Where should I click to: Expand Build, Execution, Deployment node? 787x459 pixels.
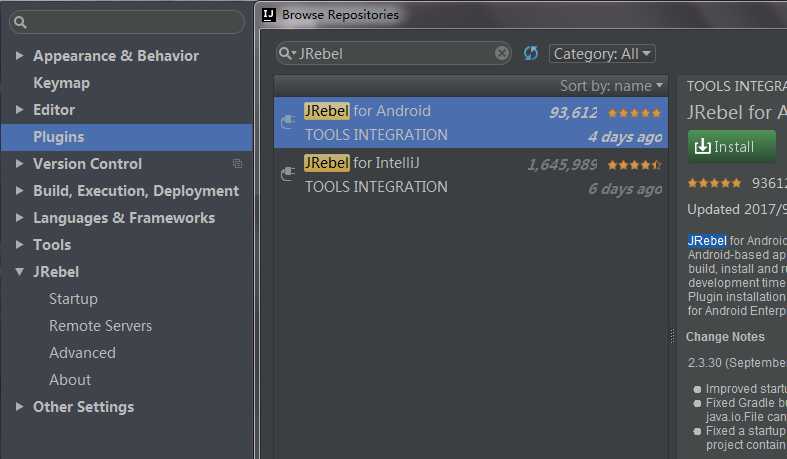pos(20,191)
